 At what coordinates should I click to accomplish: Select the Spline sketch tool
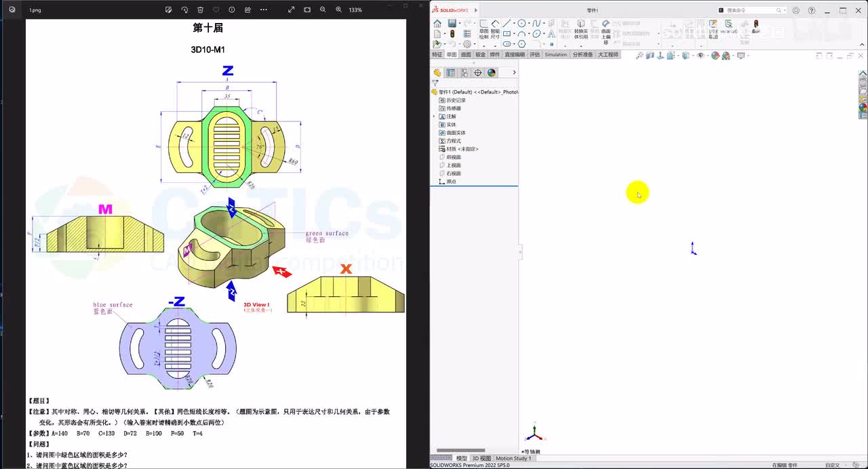point(536,24)
